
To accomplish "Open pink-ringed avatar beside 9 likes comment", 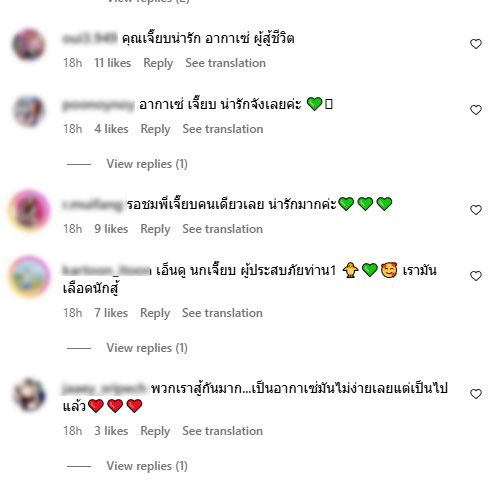I will pyautogui.click(x=29, y=210).
